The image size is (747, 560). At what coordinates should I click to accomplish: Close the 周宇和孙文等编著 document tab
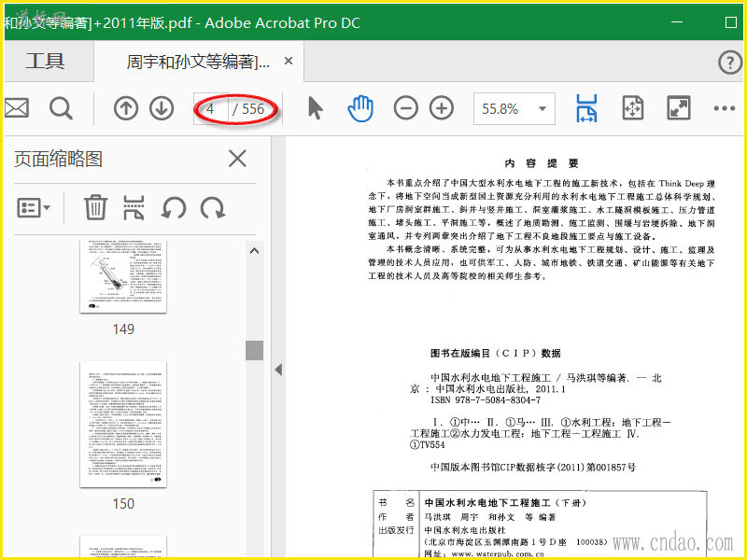(x=289, y=61)
